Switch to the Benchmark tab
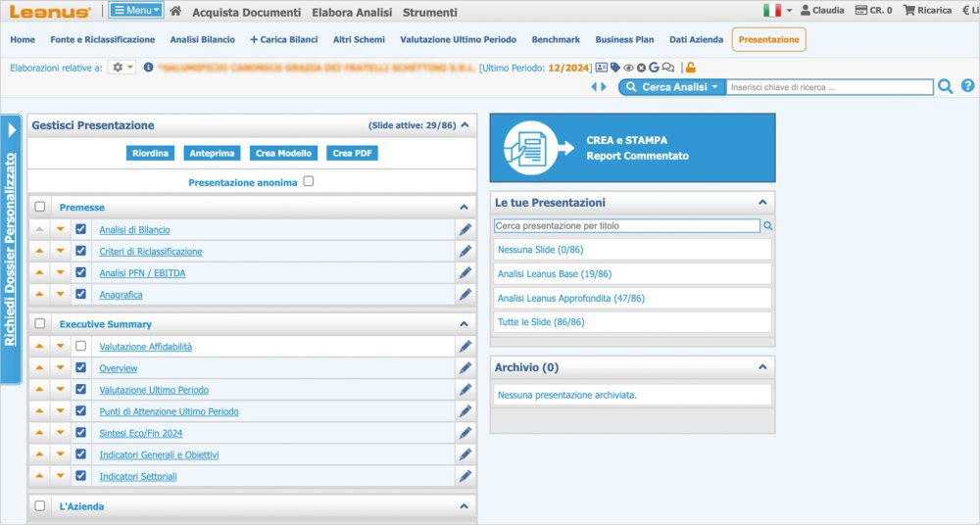This screenshot has height=525, width=980. 556,39
